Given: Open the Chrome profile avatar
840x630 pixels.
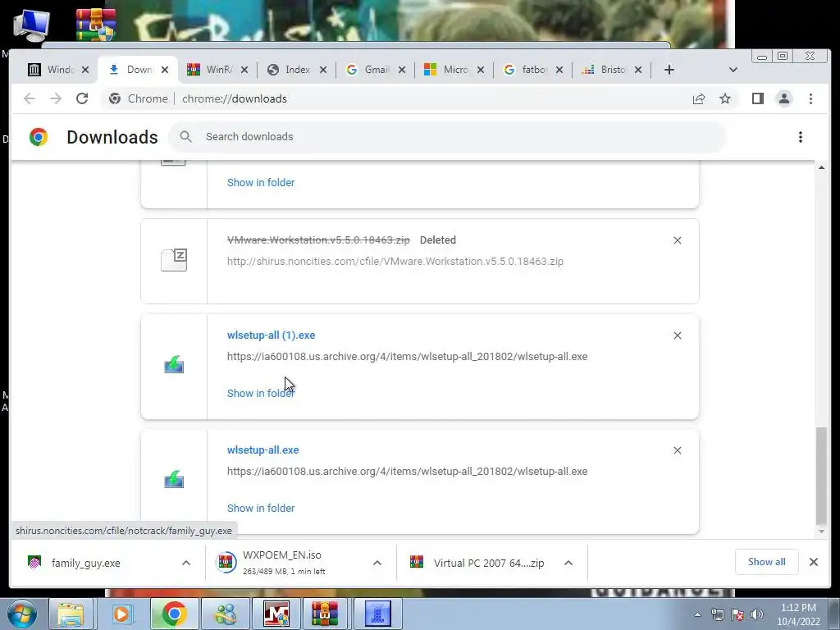Looking at the screenshot, I should point(783,98).
